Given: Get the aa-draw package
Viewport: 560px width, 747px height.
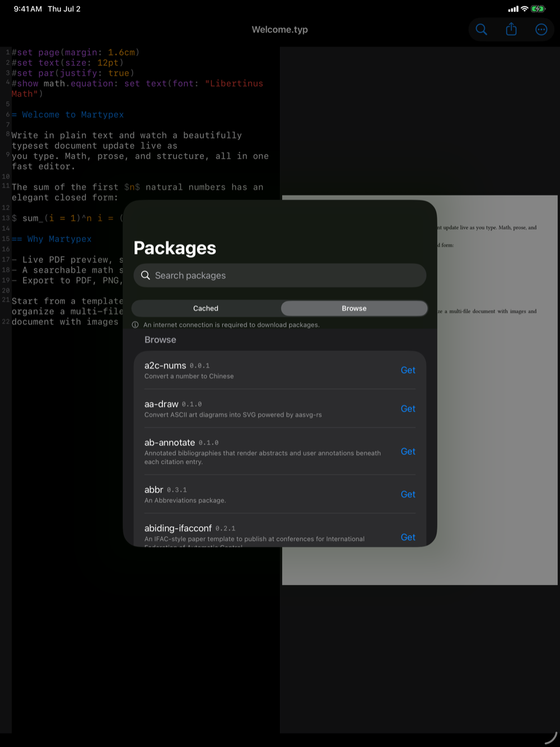Looking at the screenshot, I should pos(408,409).
